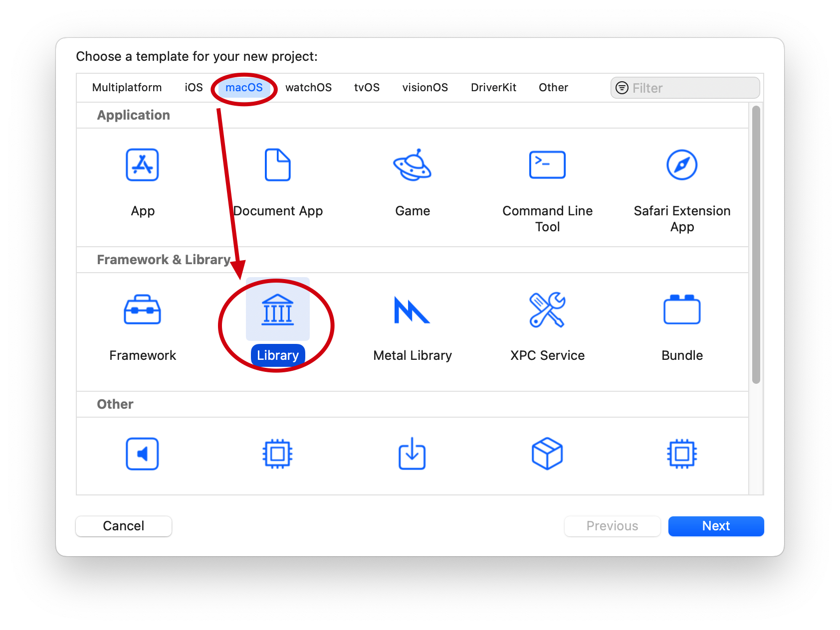The width and height of the screenshot is (840, 630).
Task: Pick the Game template icon
Action: pos(412,165)
